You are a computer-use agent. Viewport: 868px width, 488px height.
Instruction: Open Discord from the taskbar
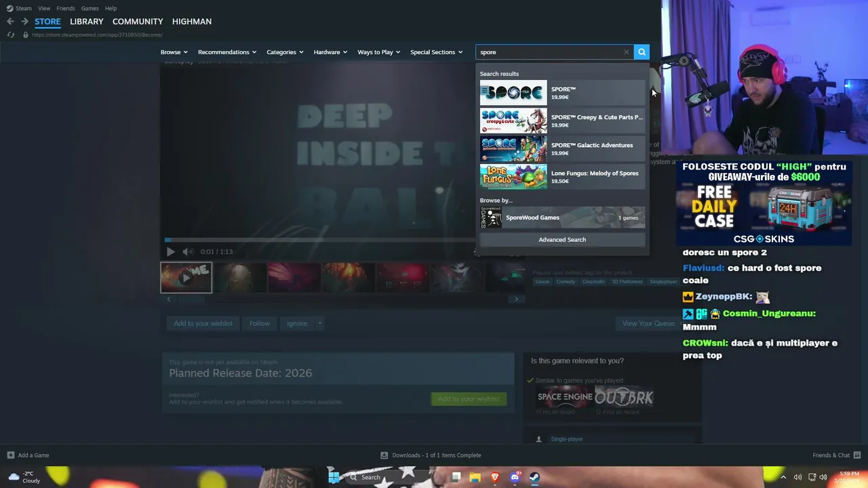click(515, 477)
